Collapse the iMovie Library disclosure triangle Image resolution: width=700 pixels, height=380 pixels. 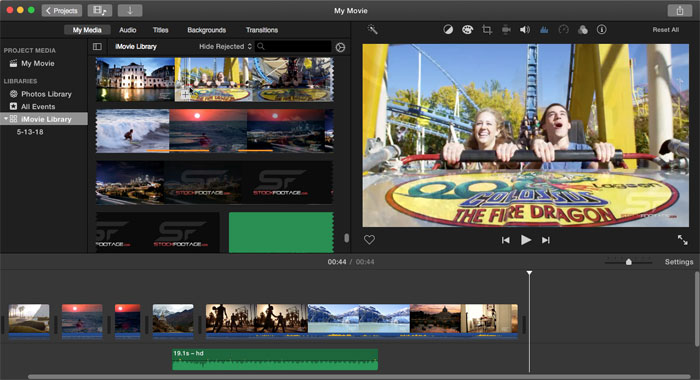(6, 119)
